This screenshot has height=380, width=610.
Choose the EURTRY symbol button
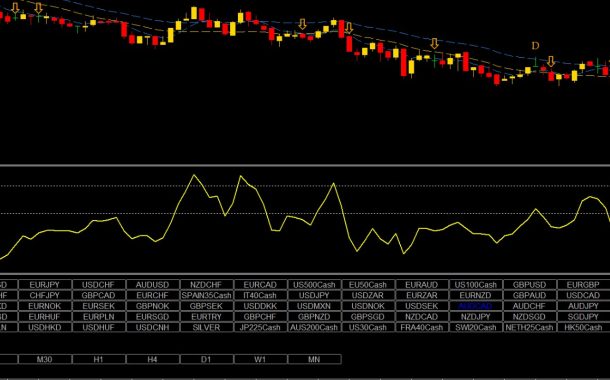pos(207,317)
